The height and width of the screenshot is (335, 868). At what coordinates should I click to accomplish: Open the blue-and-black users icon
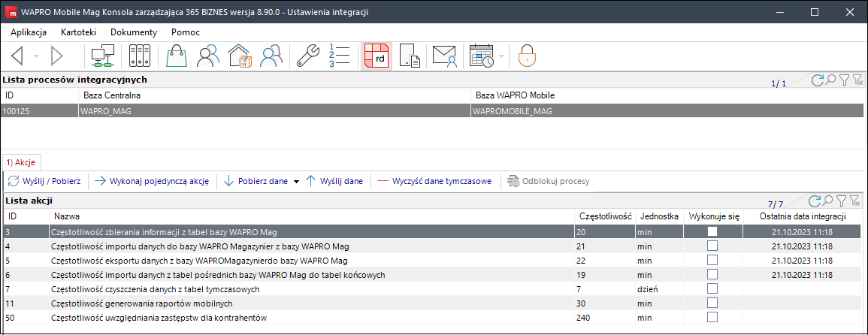208,56
